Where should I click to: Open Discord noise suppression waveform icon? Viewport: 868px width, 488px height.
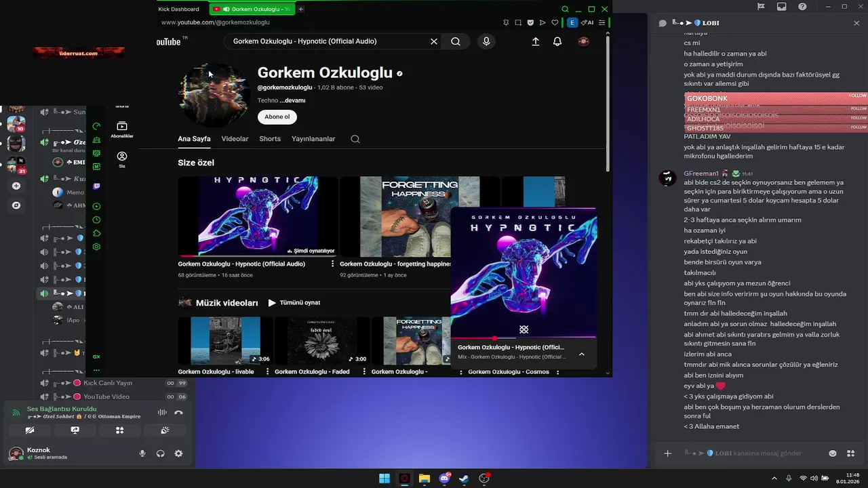162,412
